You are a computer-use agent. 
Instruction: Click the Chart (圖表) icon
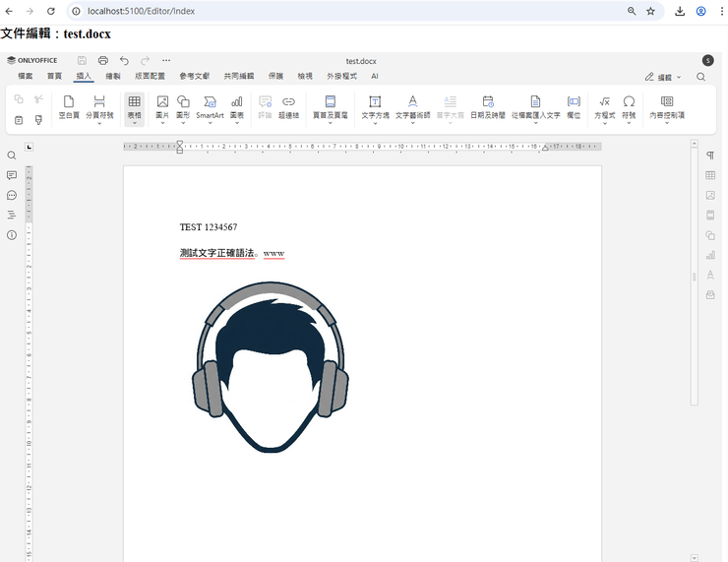[237, 102]
